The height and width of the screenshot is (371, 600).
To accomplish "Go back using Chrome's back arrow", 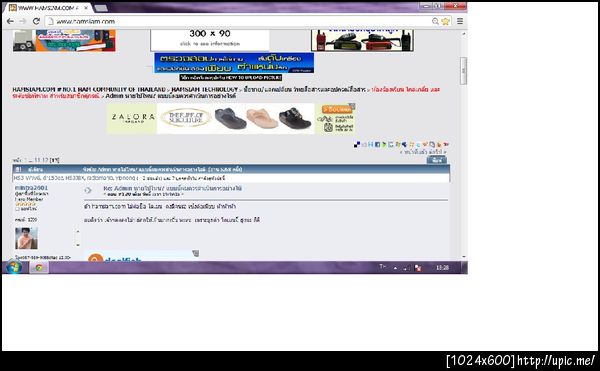I will [x=10, y=21].
